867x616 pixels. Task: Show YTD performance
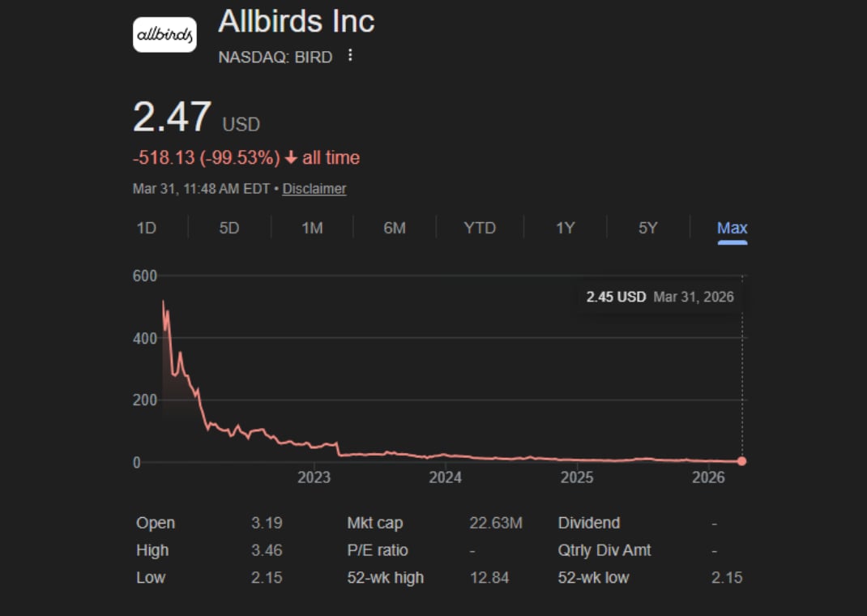tap(479, 228)
